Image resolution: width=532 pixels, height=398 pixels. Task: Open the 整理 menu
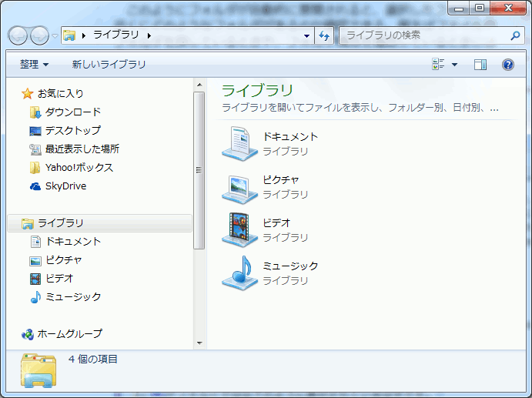click(34, 65)
